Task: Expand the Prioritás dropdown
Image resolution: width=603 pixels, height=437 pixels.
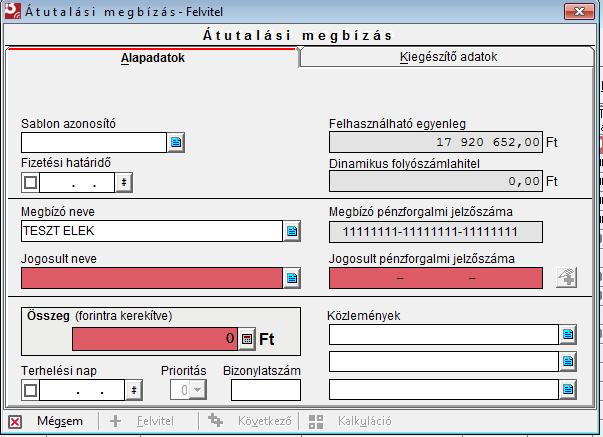Action: (x=198, y=390)
